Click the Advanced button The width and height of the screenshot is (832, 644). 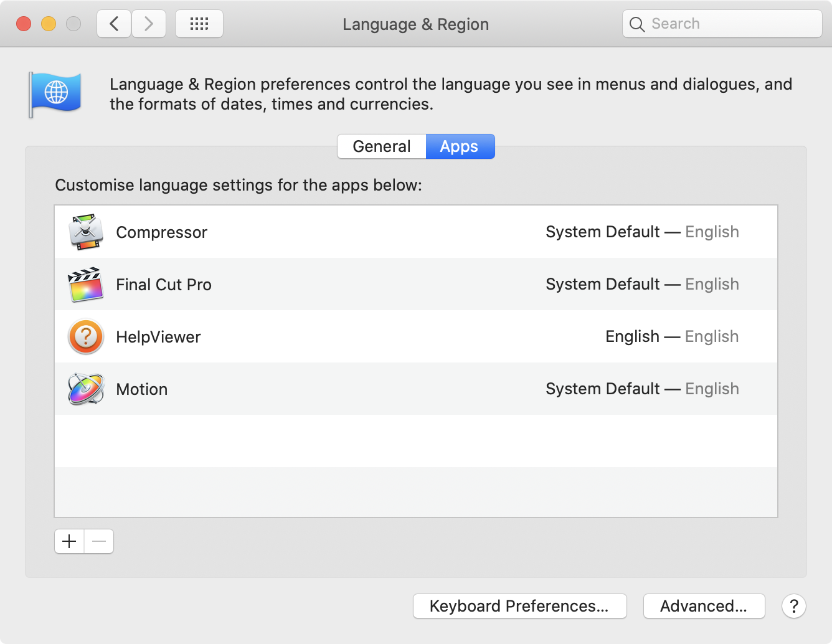pos(704,606)
